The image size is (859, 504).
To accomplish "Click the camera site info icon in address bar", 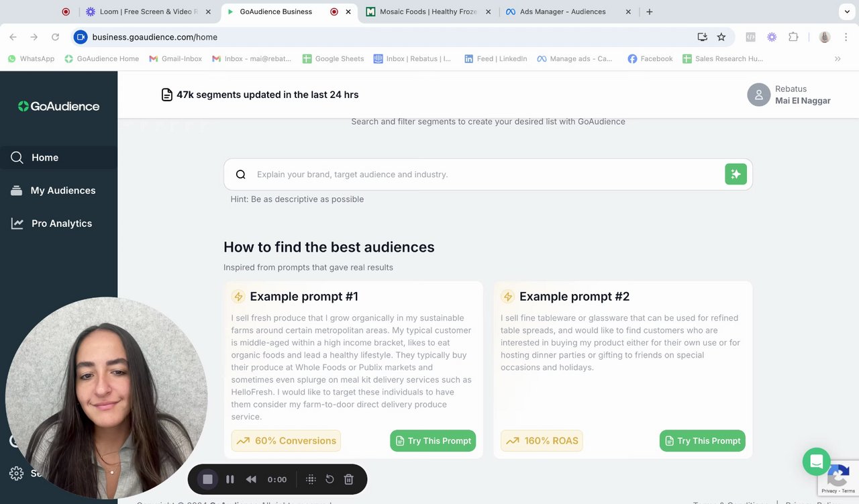I will (81, 37).
